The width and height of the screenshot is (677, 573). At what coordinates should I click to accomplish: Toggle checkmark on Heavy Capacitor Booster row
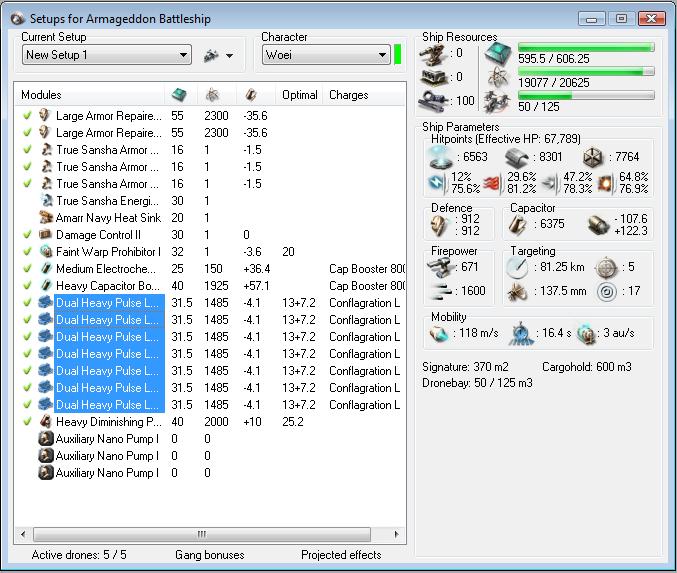click(x=27, y=285)
